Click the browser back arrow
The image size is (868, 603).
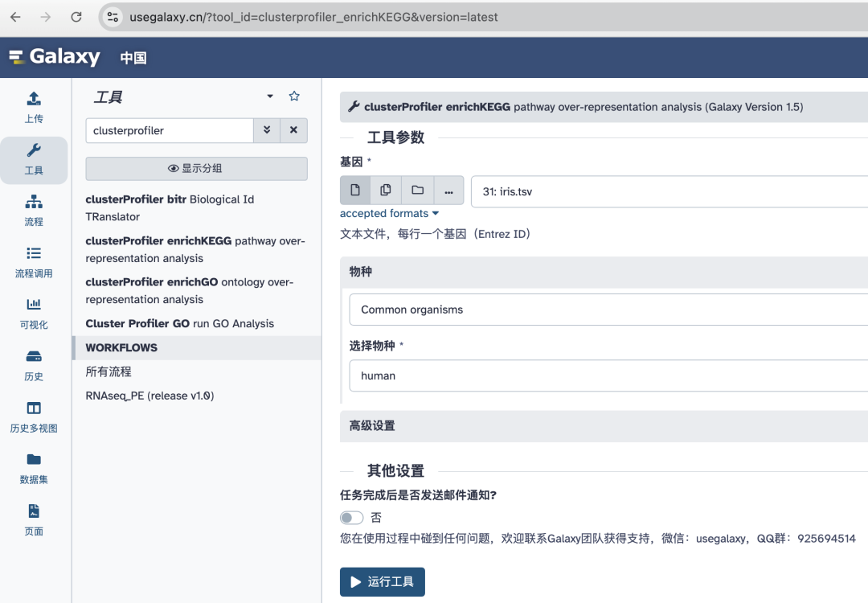[x=15, y=17]
